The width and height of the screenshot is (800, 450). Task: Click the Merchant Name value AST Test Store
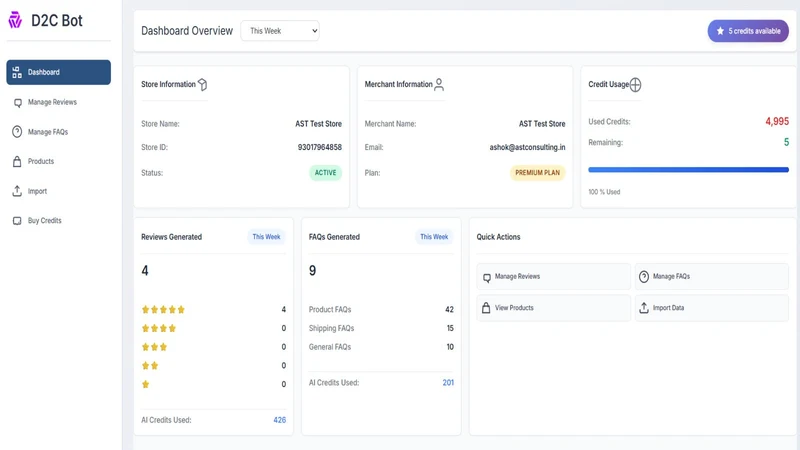click(x=542, y=123)
